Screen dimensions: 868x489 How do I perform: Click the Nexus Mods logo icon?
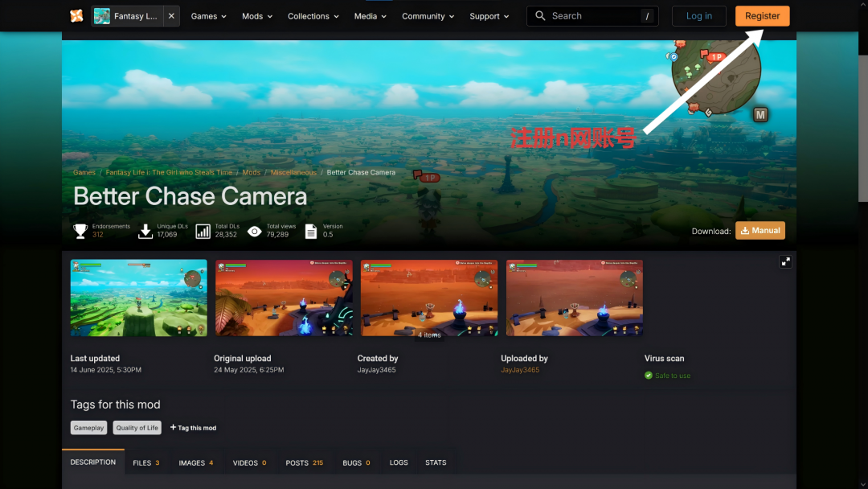(76, 16)
